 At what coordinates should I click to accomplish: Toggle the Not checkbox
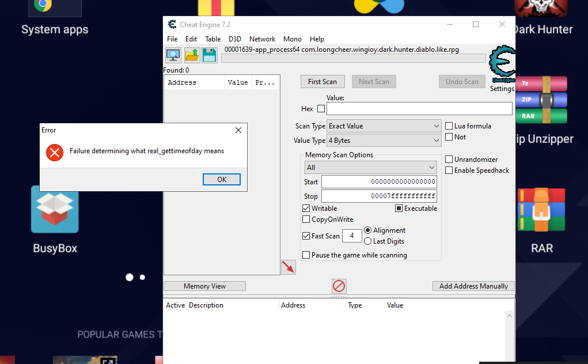pos(449,137)
